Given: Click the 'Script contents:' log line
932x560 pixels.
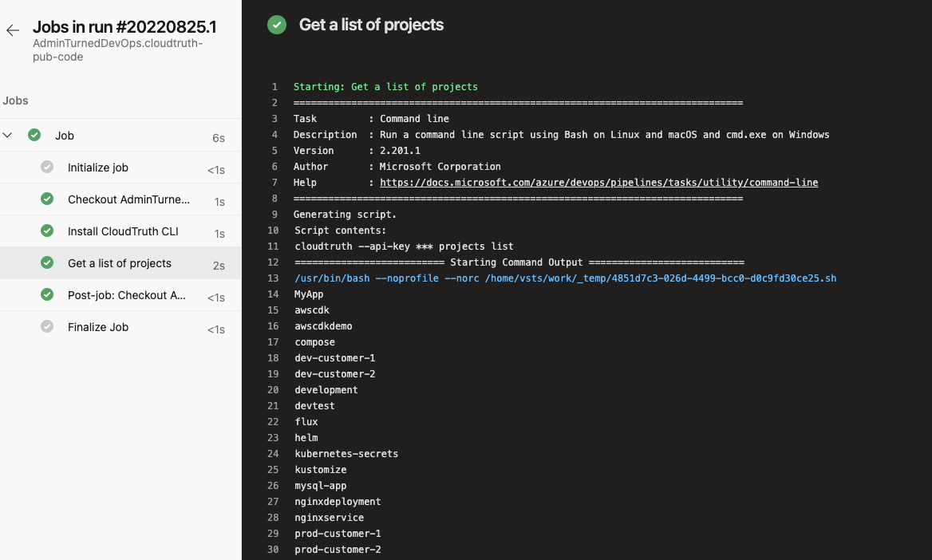Looking at the screenshot, I should coord(340,230).
